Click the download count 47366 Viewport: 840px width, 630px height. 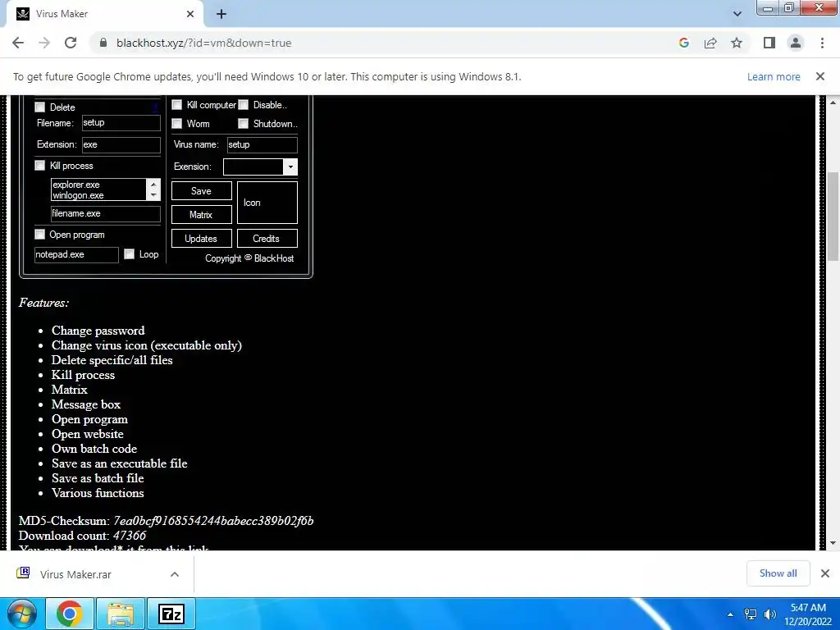(x=130, y=536)
